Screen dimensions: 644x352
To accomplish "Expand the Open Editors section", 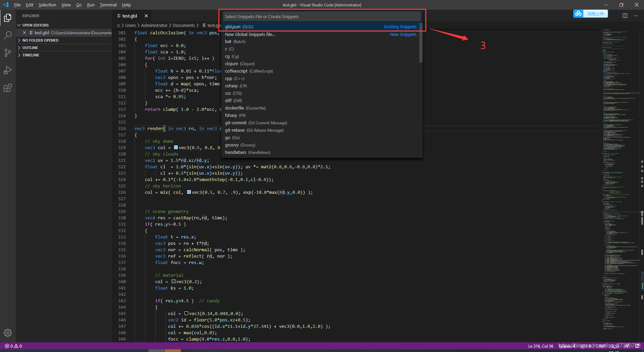I will coord(64,25).
